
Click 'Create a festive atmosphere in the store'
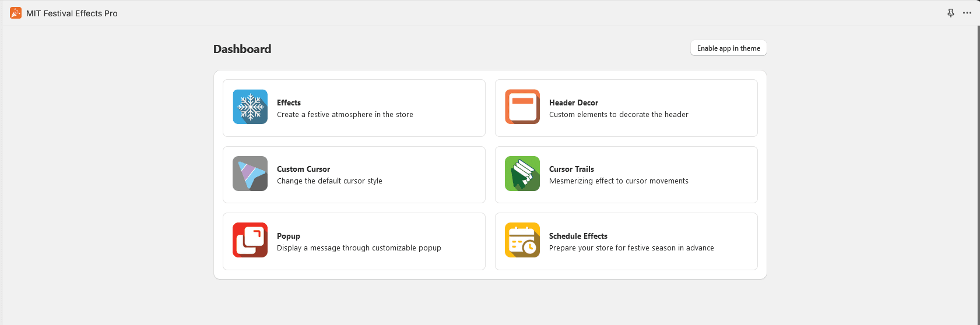[x=345, y=115]
